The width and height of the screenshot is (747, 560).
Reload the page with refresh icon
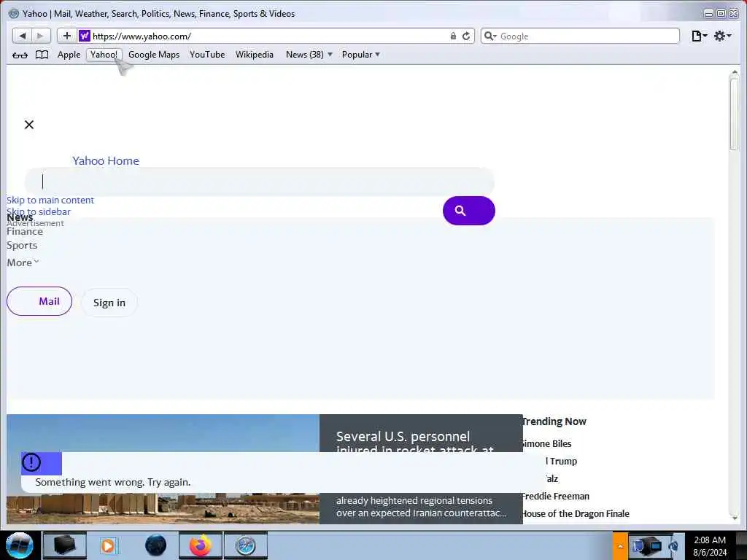[x=466, y=36]
